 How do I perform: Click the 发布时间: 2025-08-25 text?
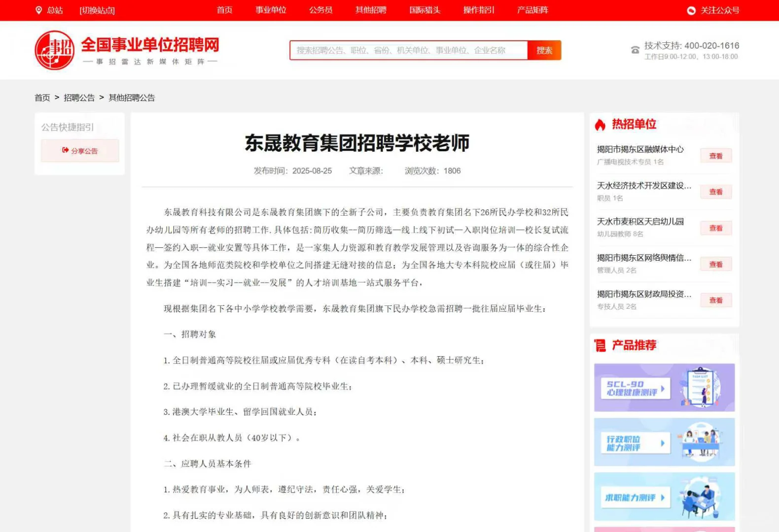(x=293, y=171)
